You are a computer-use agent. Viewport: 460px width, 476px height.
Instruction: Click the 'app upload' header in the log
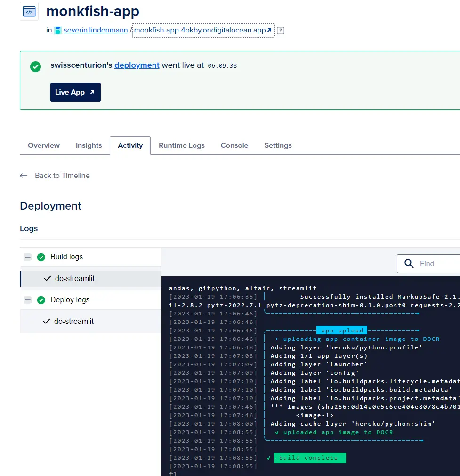[x=341, y=331]
